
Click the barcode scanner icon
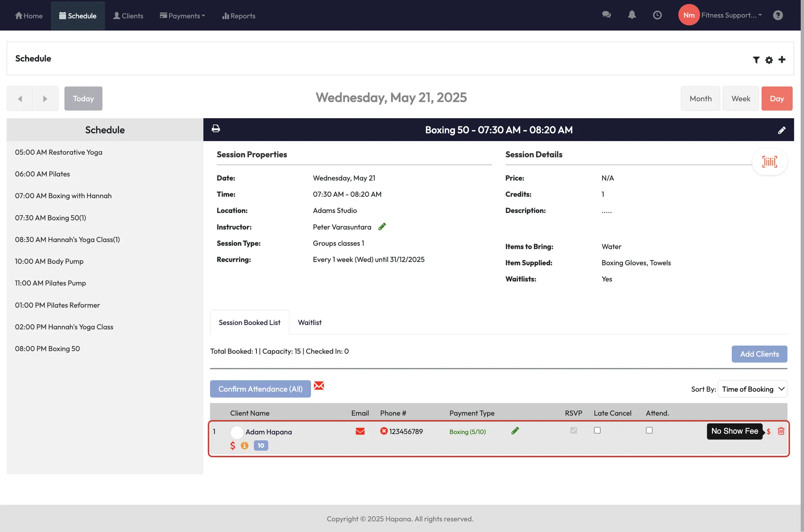pos(769,162)
